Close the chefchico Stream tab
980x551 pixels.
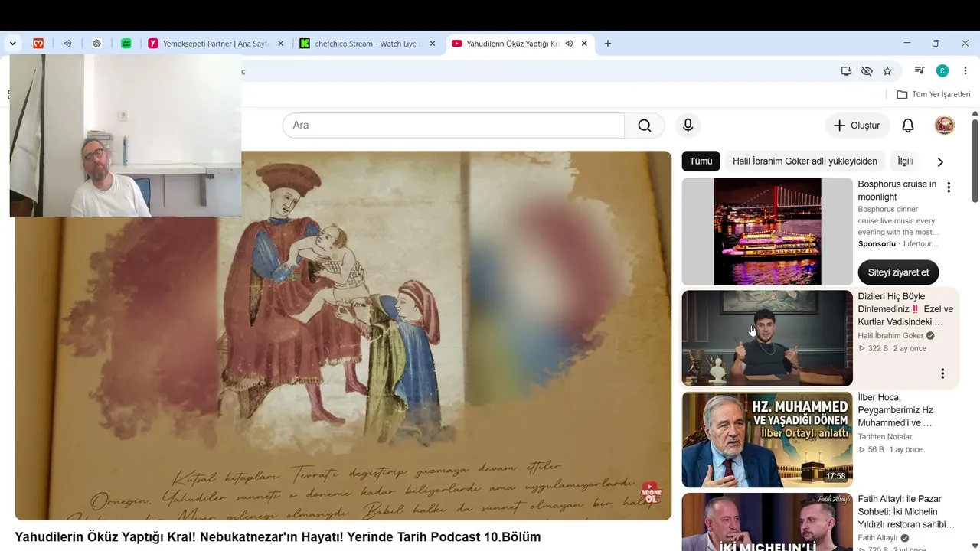coord(433,44)
